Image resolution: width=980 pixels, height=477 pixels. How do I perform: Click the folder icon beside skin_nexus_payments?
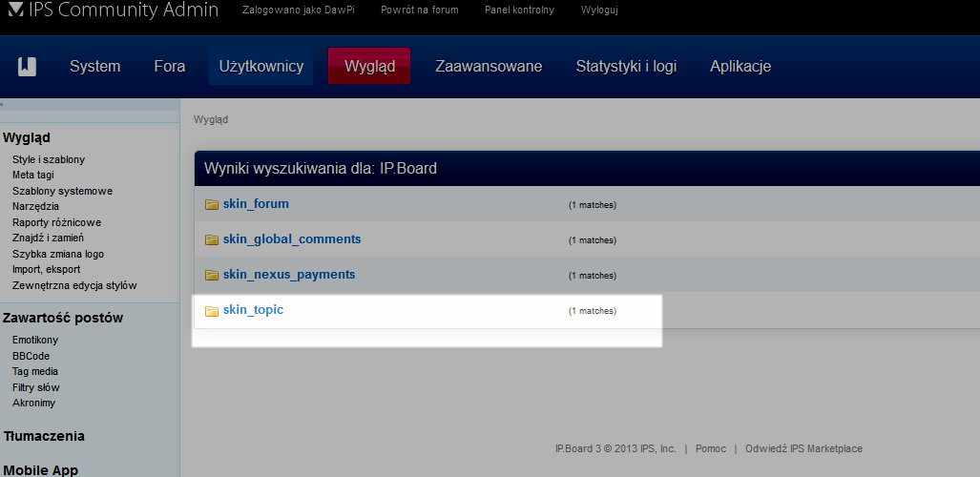point(212,275)
